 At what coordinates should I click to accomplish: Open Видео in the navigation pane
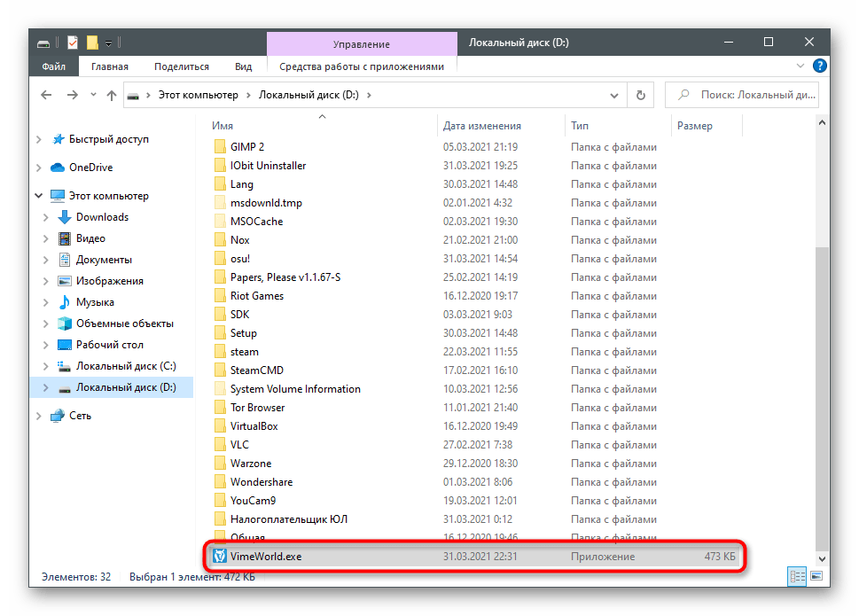point(90,238)
